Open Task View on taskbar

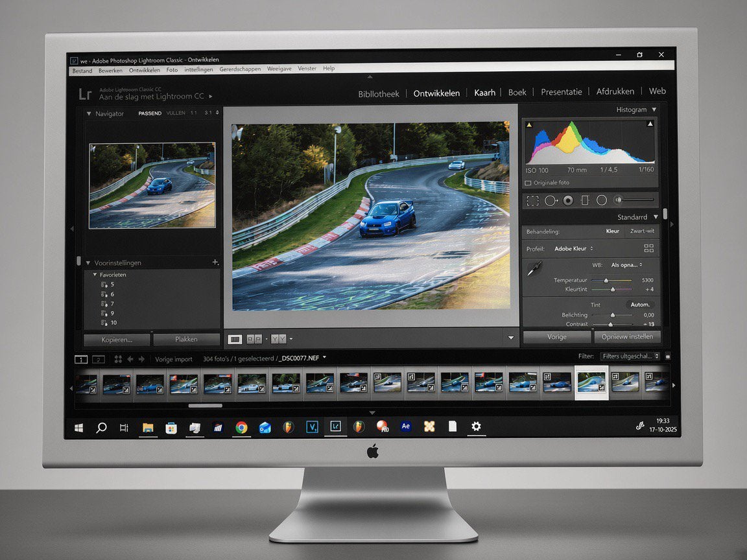pos(124,428)
